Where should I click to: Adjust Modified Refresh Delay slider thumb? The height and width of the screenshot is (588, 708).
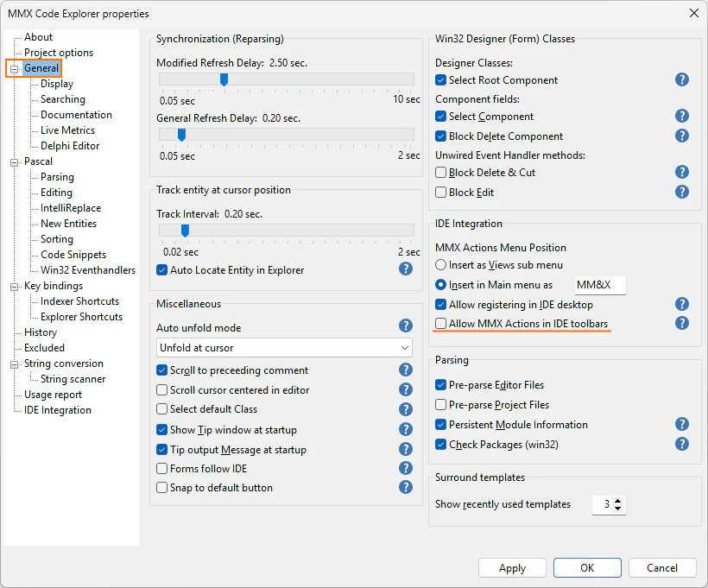coord(224,80)
